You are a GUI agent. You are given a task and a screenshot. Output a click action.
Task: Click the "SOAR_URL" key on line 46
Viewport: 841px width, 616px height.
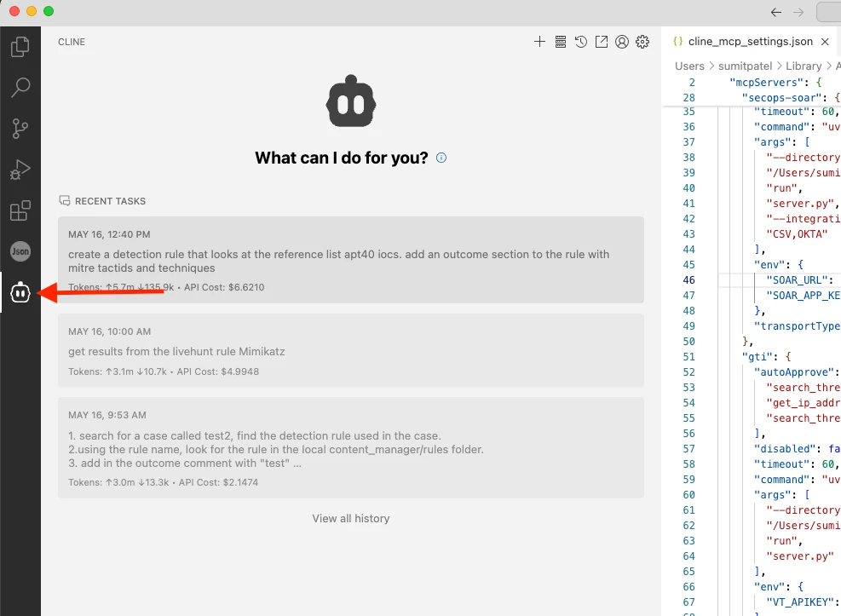[x=797, y=280]
